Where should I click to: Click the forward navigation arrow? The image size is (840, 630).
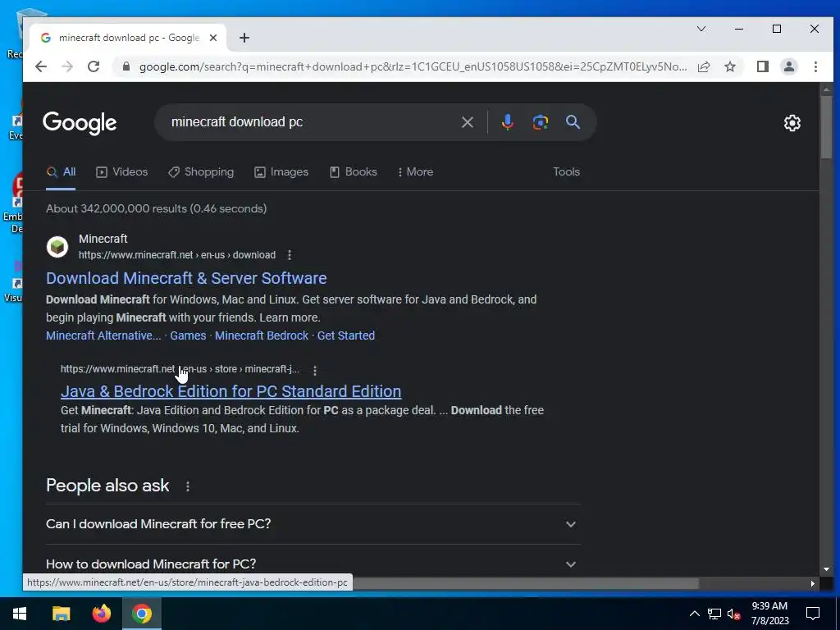pyautogui.click(x=67, y=66)
